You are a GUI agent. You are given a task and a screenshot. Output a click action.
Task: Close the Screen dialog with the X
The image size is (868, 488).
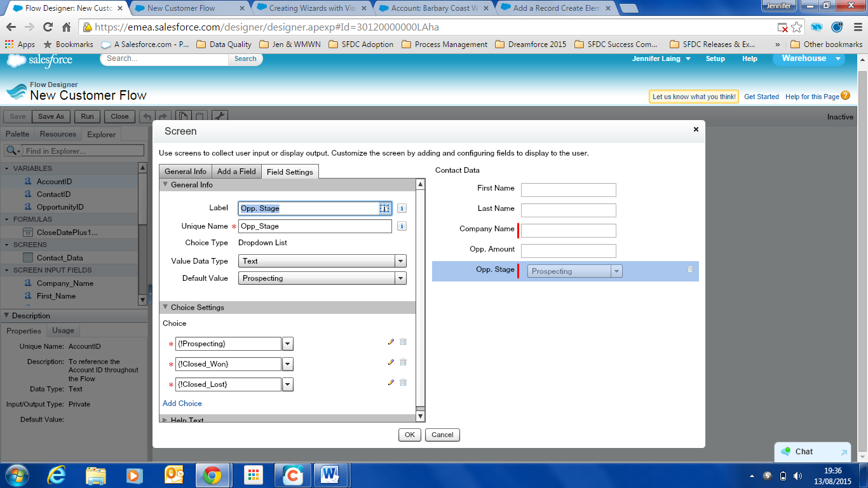pos(696,129)
